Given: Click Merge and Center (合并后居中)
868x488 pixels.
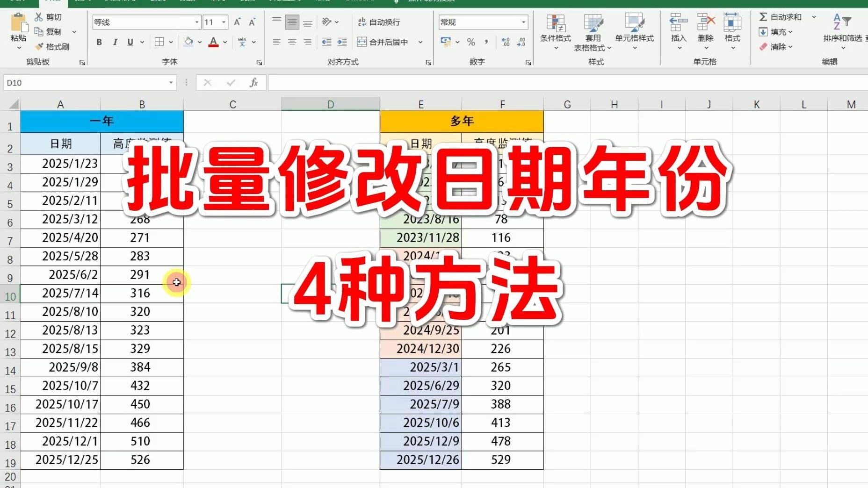Looking at the screenshot, I should pyautogui.click(x=383, y=42).
